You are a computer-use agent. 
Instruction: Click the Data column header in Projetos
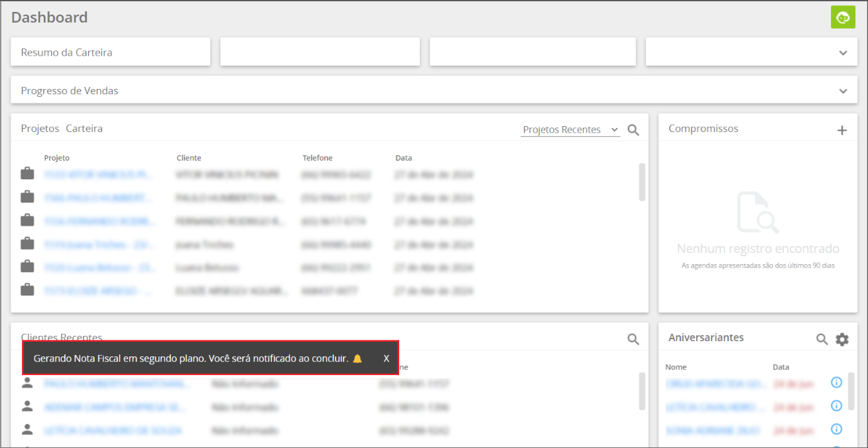[x=404, y=158]
